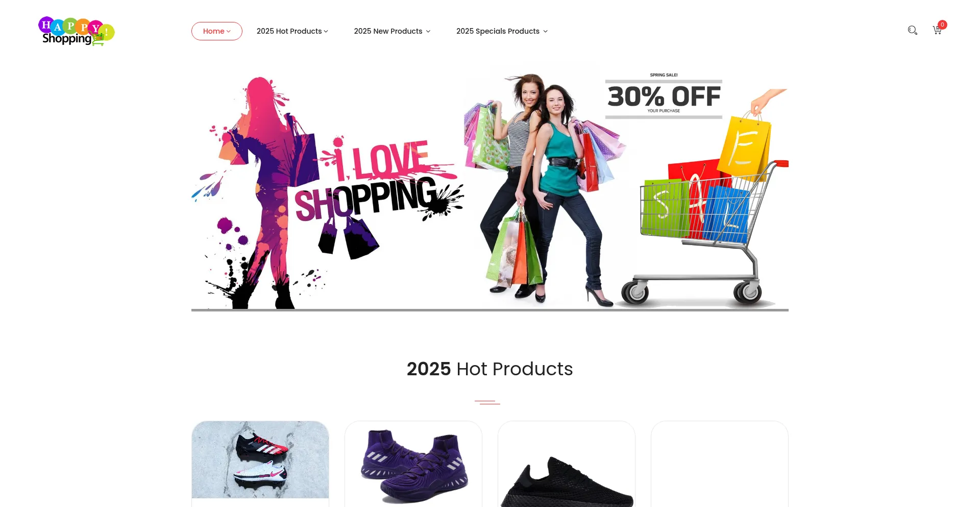Open the shopping cart icon in header

coord(937,31)
